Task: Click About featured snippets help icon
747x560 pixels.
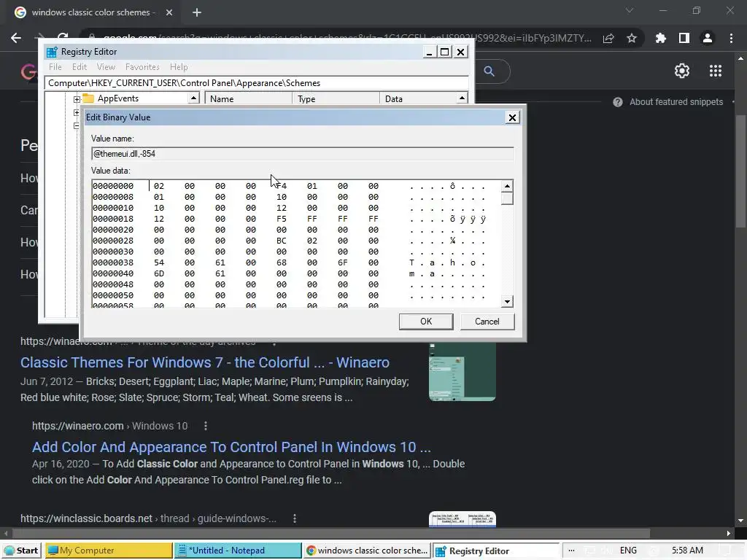Action: pos(617,102)
